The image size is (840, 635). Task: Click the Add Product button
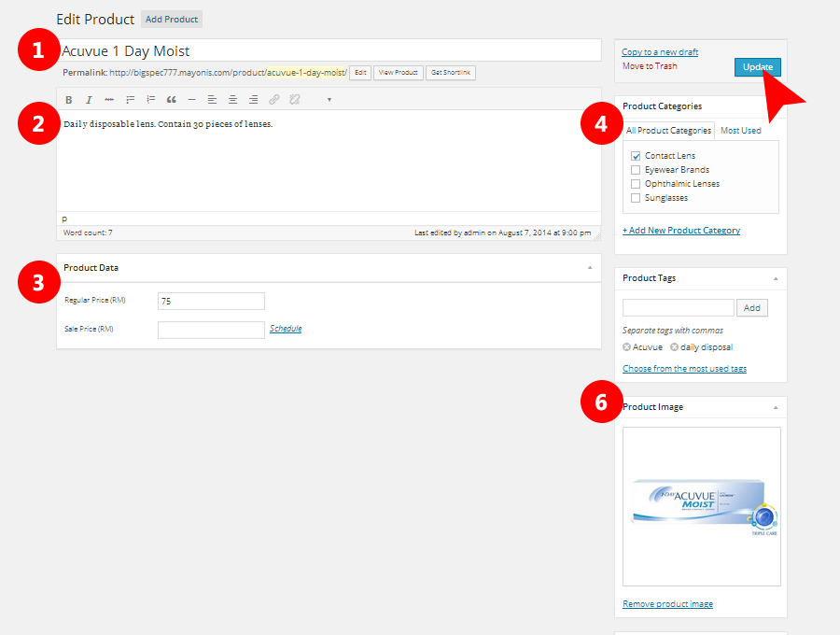[172, 20]
